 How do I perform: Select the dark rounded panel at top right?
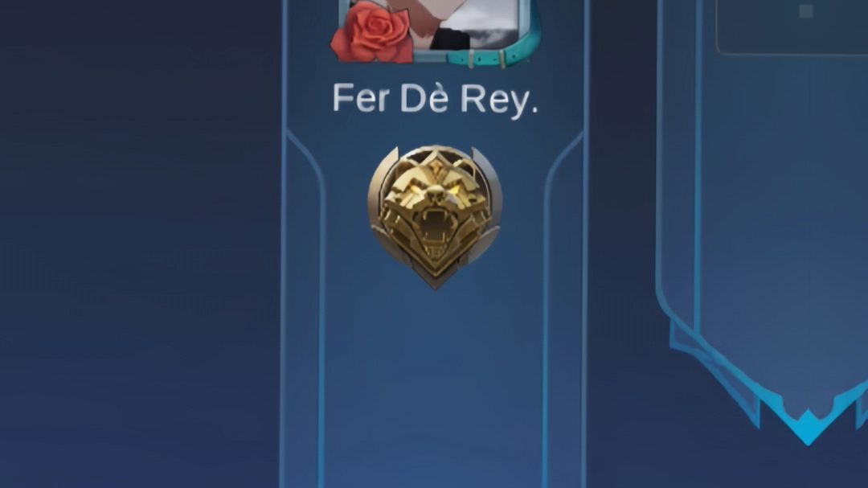tap(792, 27)
